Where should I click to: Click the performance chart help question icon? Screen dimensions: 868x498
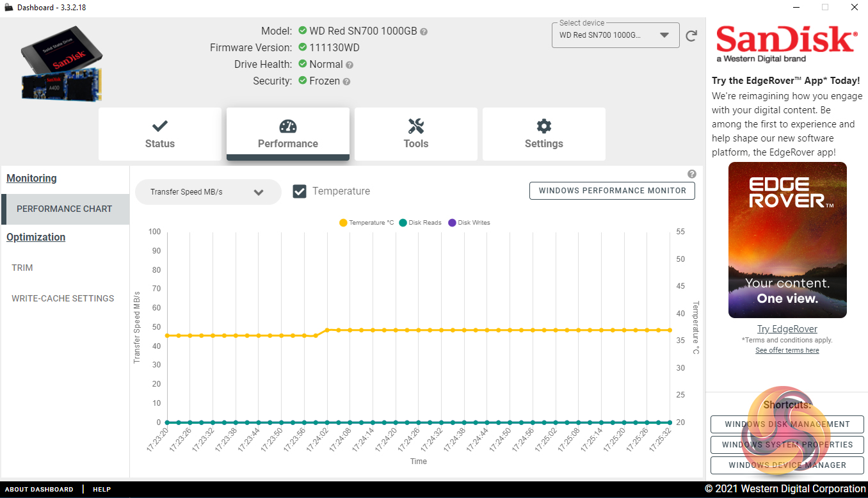click(x=692, y=174)
